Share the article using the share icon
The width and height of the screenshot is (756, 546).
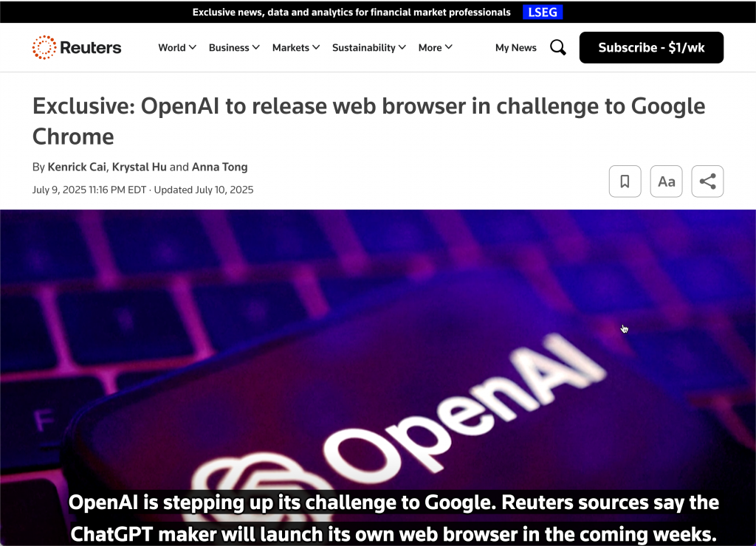[x=707, y=182]
